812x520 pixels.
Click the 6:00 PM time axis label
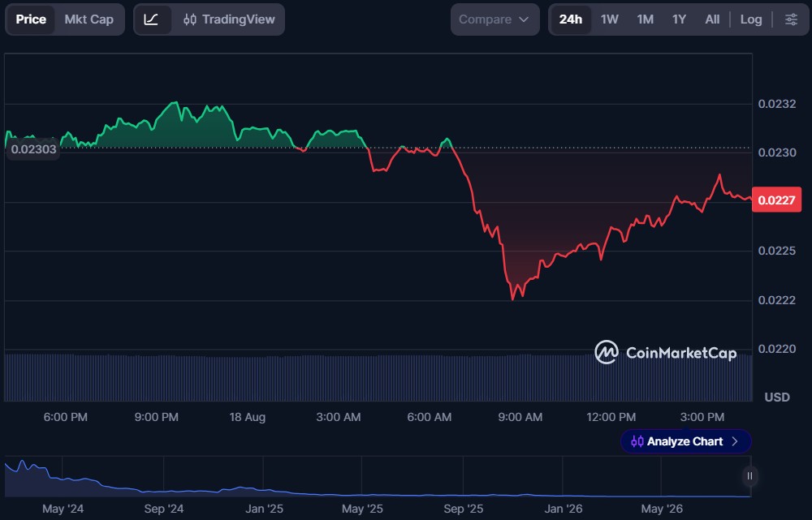[65, 417]
